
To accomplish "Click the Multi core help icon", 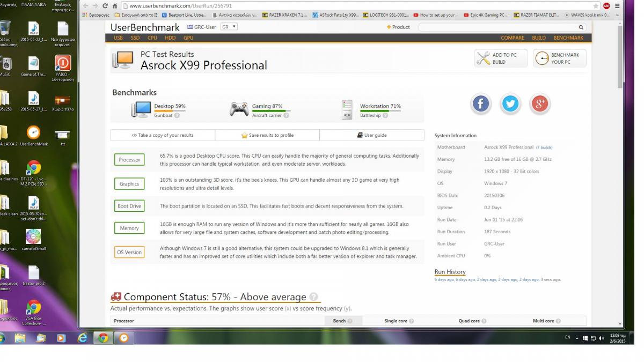I will 558,321.
